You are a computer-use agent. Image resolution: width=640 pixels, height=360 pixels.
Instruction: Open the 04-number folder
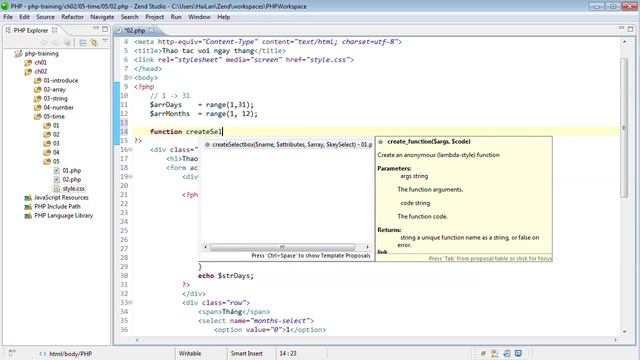coord(58,107)
